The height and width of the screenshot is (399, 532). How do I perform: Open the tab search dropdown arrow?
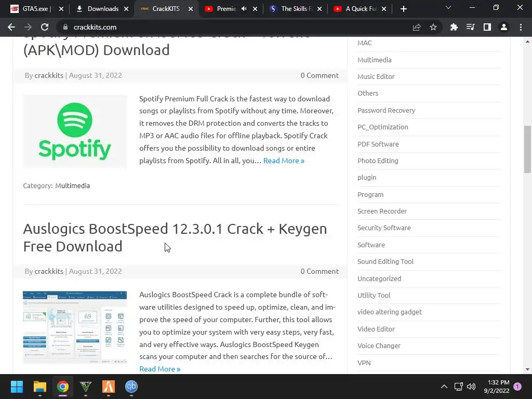(x=448, y=7)
